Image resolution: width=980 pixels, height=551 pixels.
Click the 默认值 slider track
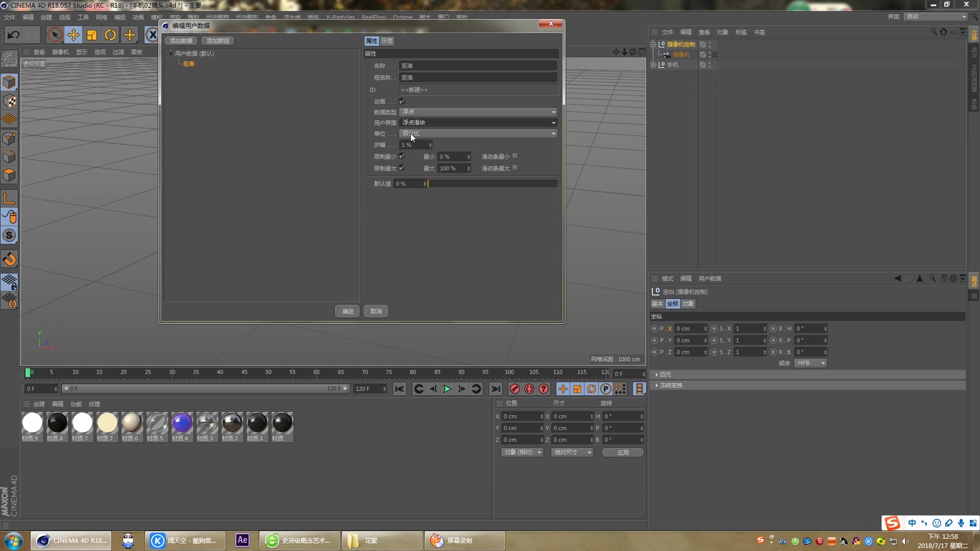(492, 184)
